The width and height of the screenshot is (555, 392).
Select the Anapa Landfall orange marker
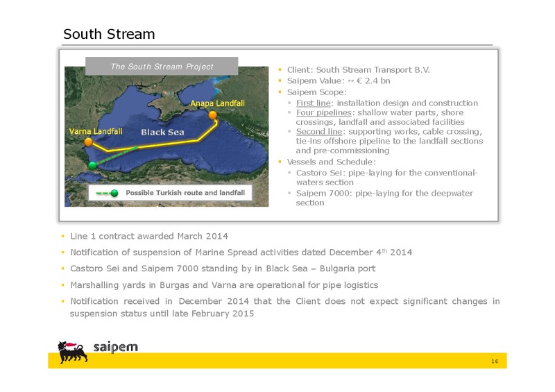(x=213, y=115)
